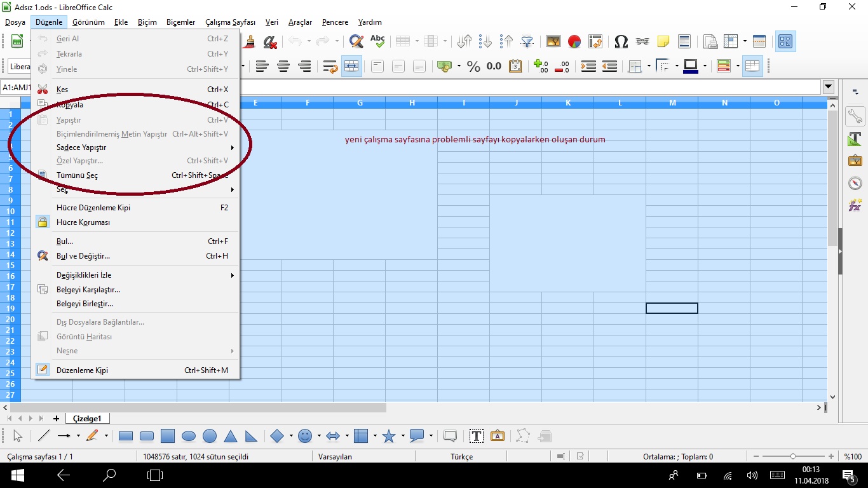
Task: Toggle Düzenleme Kipi in the menu
Action: coord(135,370)
